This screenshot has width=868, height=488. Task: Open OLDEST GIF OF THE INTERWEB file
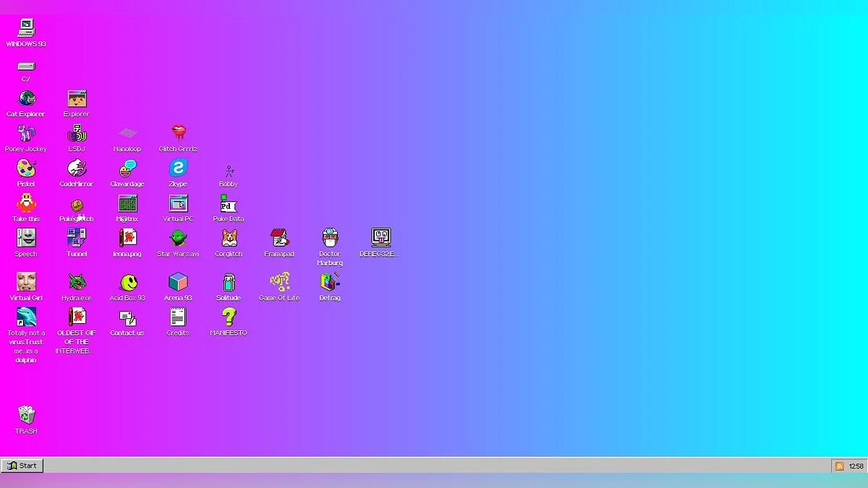(x=77, y=317)
